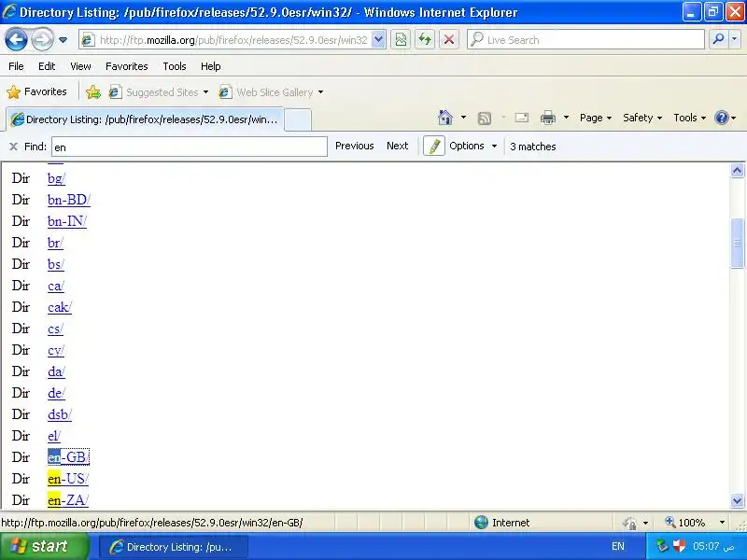Open the da/ directory link
This screenshot has height=560, width=747.
coord(56,371)
